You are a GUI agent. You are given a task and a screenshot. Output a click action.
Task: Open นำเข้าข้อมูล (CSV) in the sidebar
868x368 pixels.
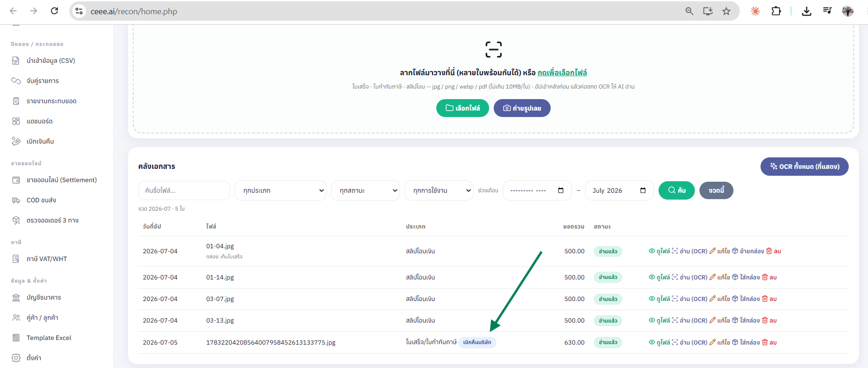51,61
